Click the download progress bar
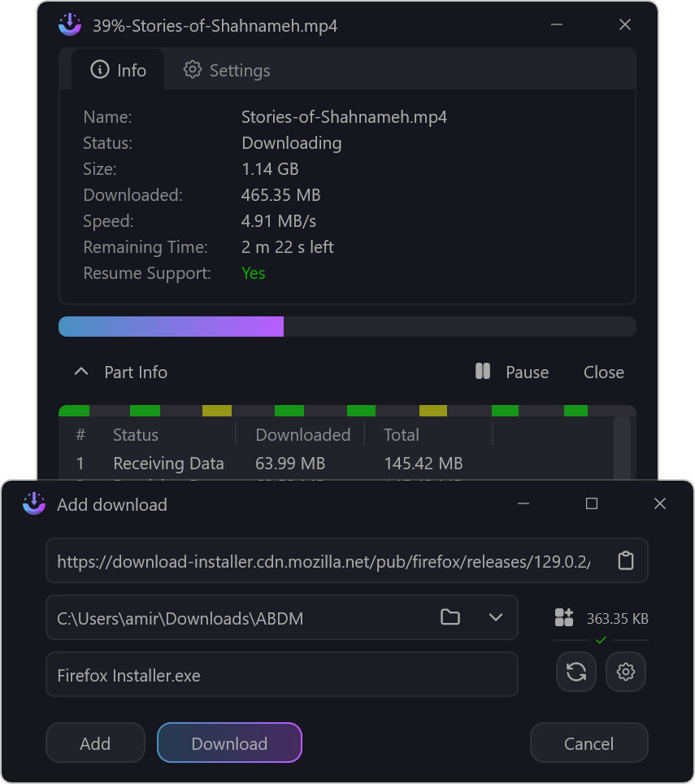Screen dimensions: 695x784 pos(347,326)
